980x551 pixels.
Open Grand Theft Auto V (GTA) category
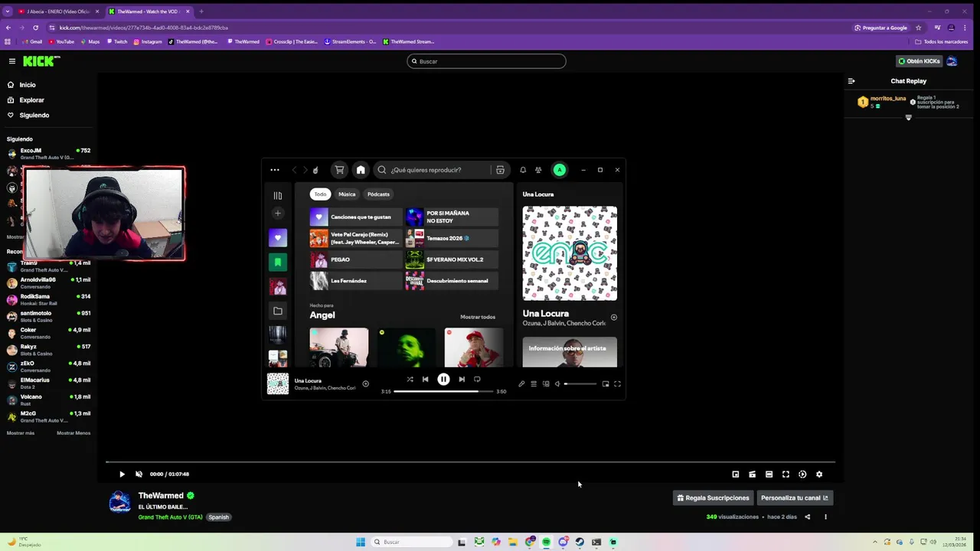pos(170,517)
